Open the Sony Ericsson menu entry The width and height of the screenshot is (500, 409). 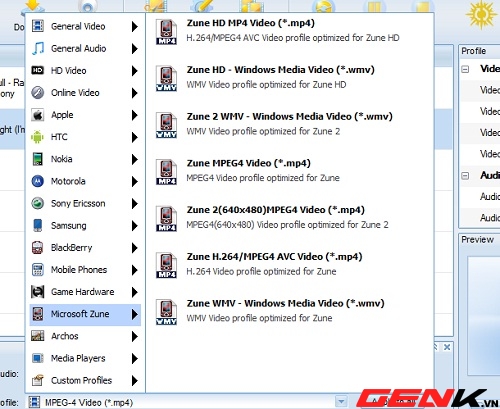(x=85, y=203)
